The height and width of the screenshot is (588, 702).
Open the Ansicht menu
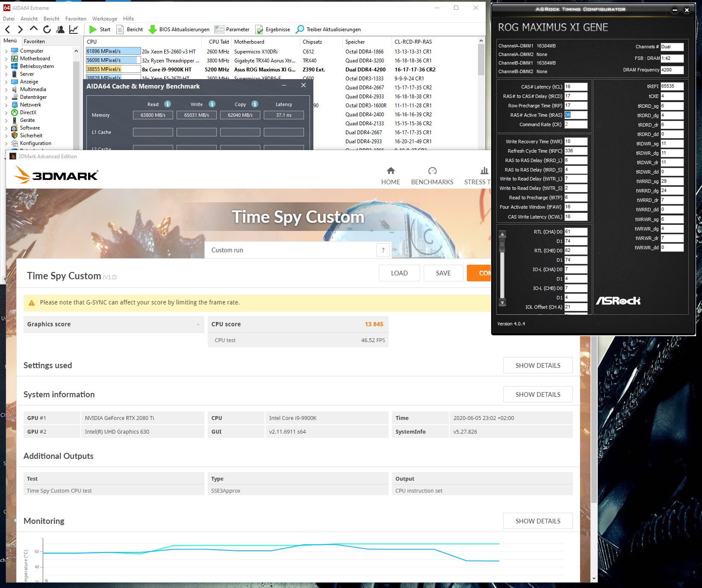pyautogui.click(x=29, y=19)
